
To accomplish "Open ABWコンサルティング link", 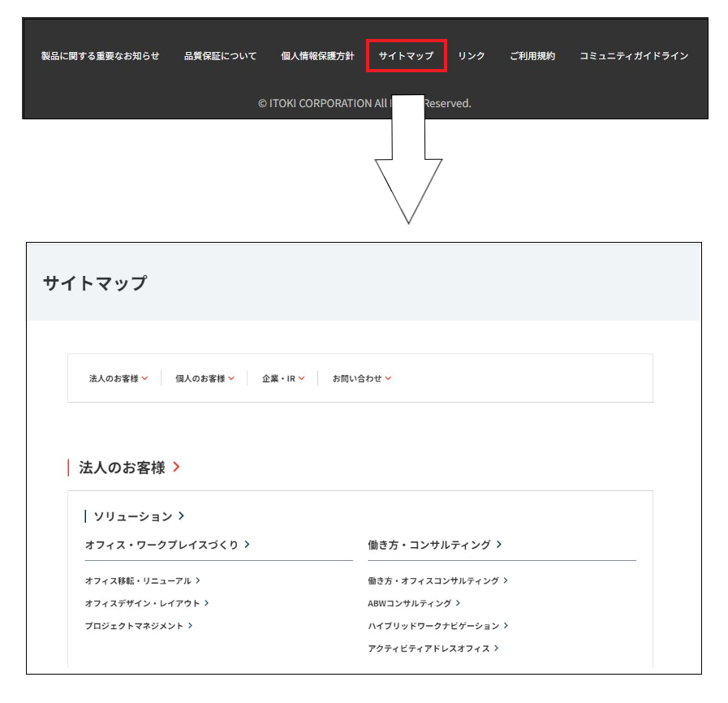I will 414,603.
